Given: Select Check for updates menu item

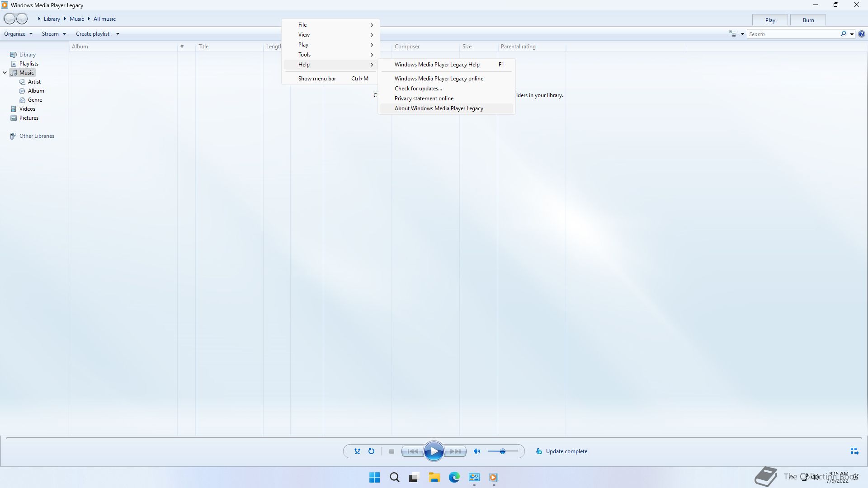Looking at the screenshot, I should pyautogui.click(x=447, y=89).
